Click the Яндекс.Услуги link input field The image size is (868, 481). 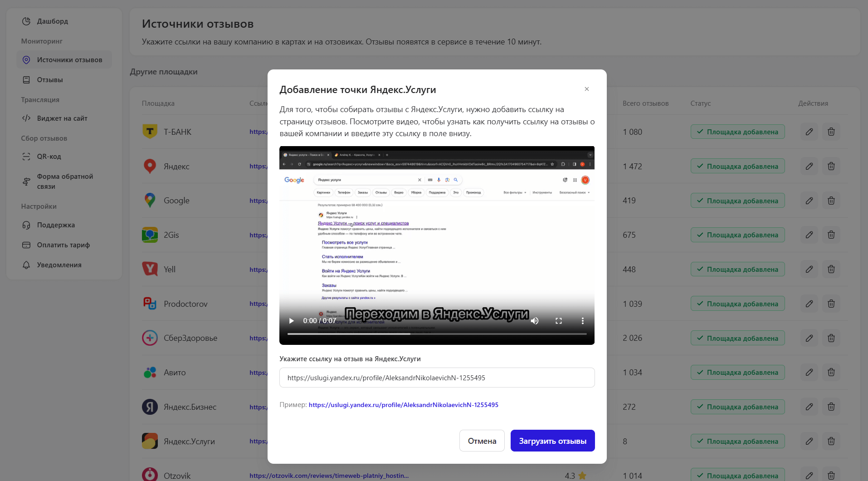pos(437,378)
